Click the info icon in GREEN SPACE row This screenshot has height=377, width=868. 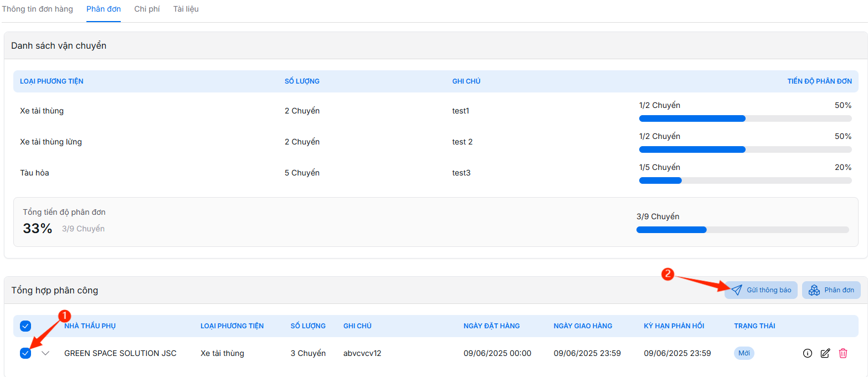(807, 353)
